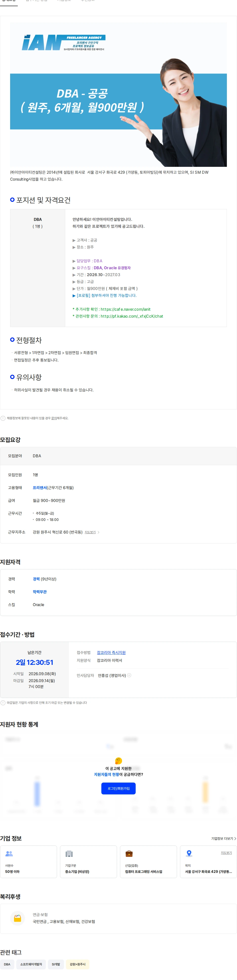The width and height of the screenshot is (237, 980).
Task: Open 지도보기 in the company location card
Action: [x=226, y=853]
